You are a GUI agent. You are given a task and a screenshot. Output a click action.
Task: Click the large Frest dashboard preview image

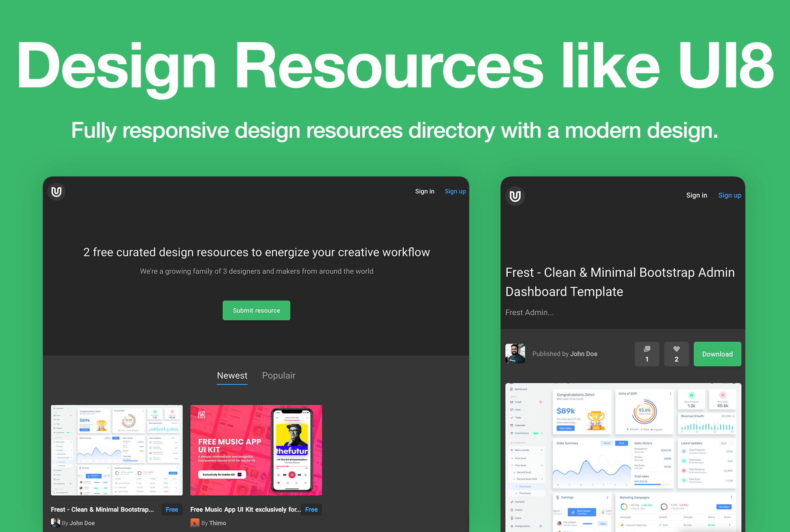pyautogui.click(x=623, y=458)
